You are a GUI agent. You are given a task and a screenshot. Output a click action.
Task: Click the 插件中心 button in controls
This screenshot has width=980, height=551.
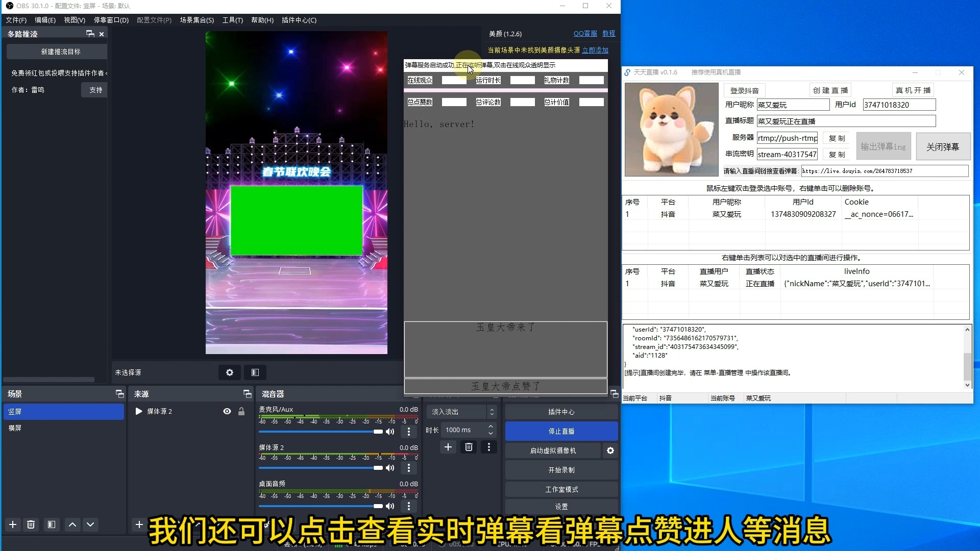point(561,412)
